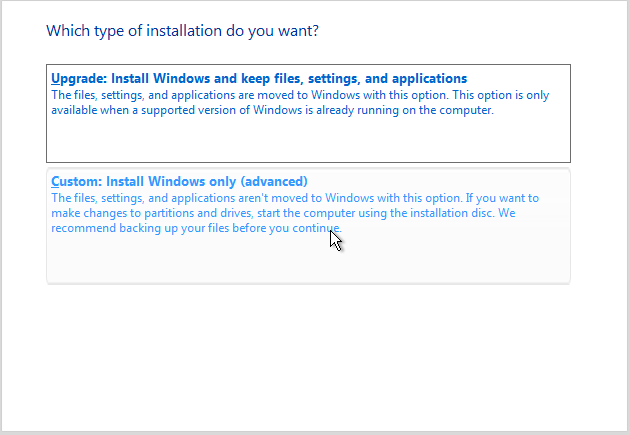Click the underlined 'U' in Upgrade
This screenshot has height=435, width=630.
click(x=56, y=78)
